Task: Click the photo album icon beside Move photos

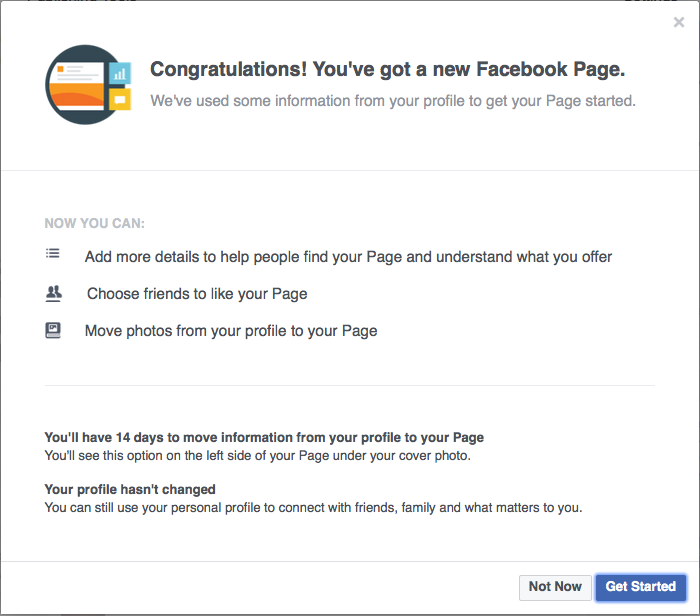Action: (53, 329)
